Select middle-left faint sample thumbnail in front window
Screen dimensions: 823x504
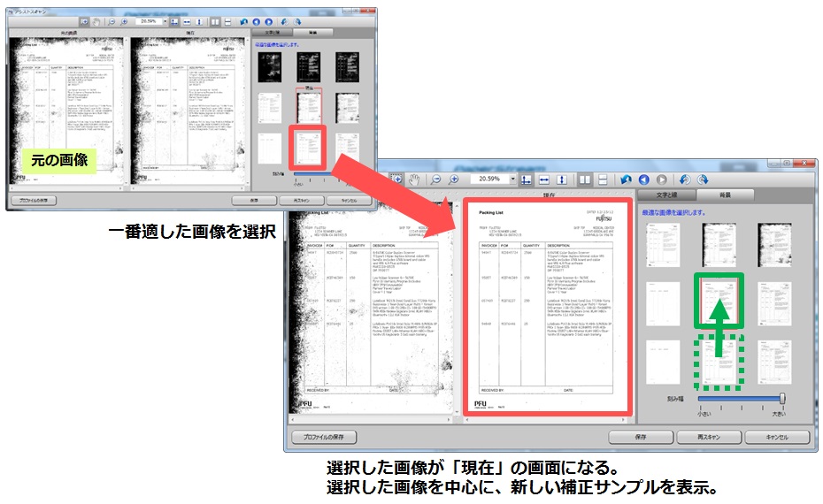click(663, 303)
